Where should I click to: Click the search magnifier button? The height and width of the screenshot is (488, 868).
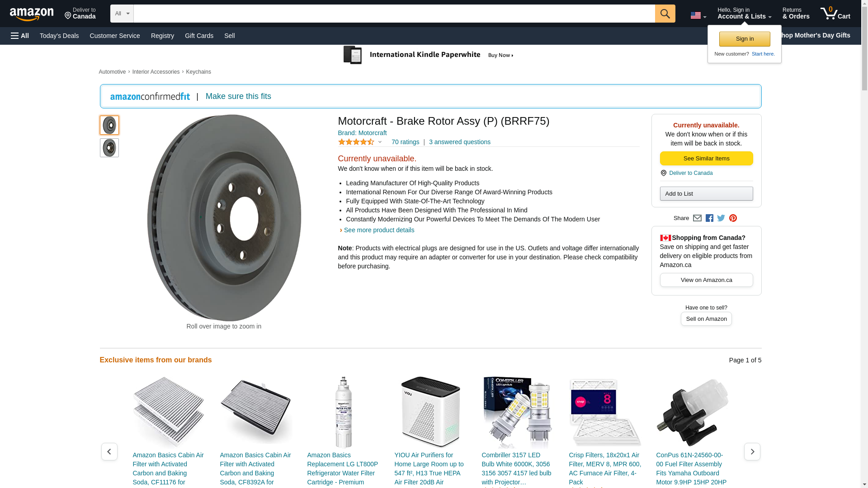tap(665, 14)
